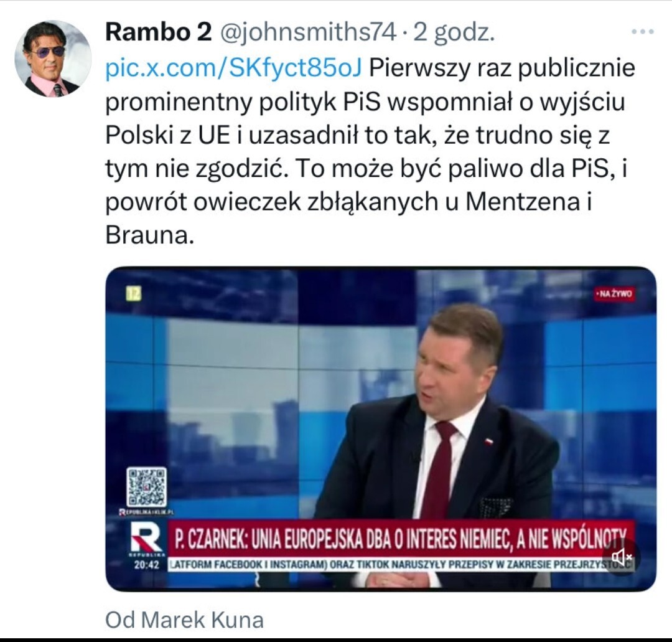This screenshot has width=672, height=642.
Task: Open the pic.x.com/SKfyct85oJ link
Action: (x=233, y=68)
